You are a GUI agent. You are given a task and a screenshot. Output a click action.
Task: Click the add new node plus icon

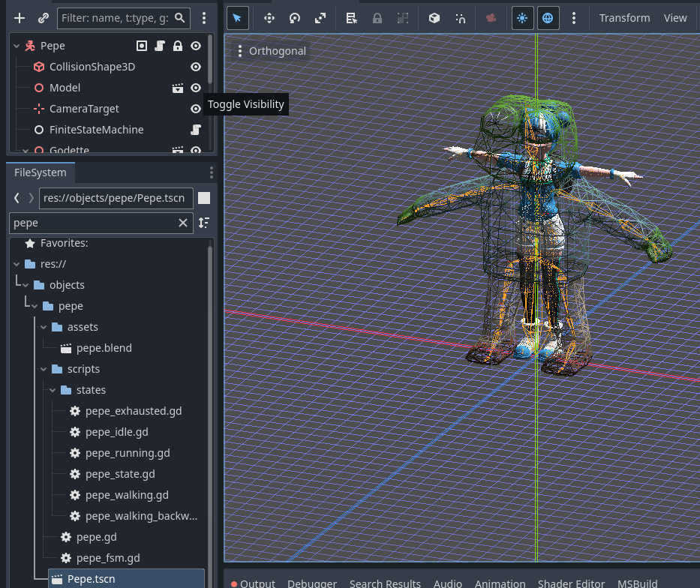[x=20, y=18]
